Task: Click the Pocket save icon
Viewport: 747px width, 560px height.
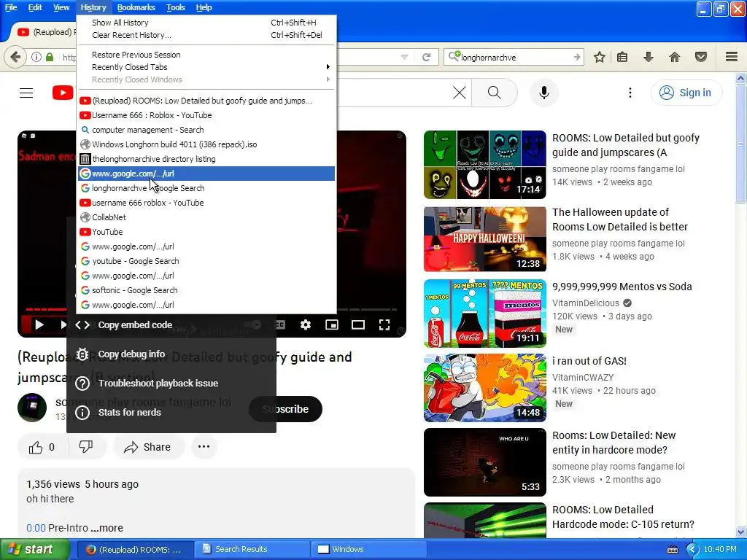Action: pyautogui.click(x=701, y=57)
